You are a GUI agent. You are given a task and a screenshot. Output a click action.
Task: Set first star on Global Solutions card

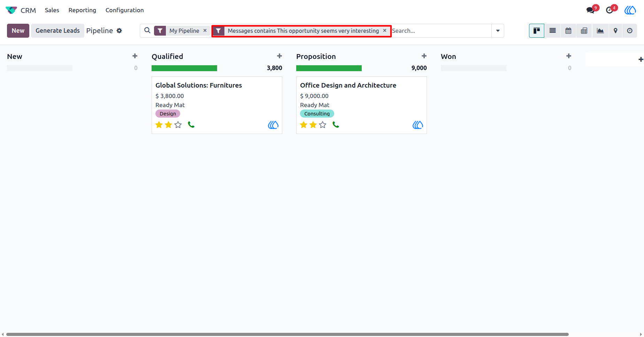click(x=159, y=125)
